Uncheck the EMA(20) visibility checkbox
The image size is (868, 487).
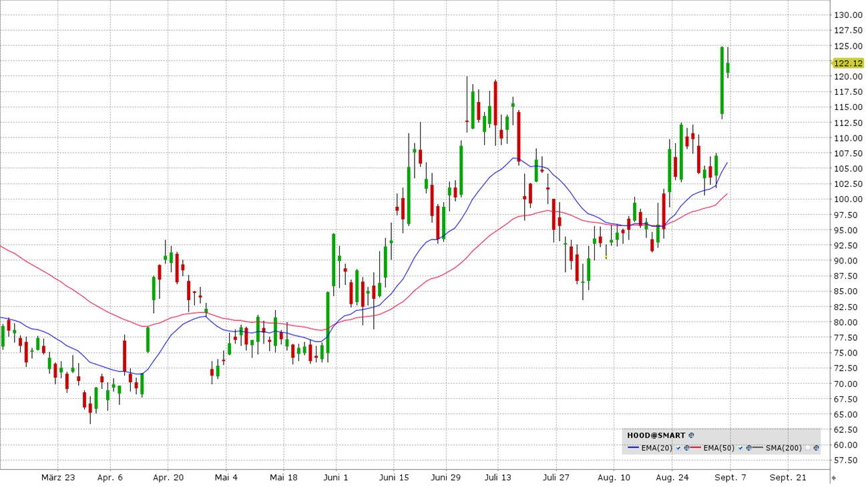tap(678, 448)
